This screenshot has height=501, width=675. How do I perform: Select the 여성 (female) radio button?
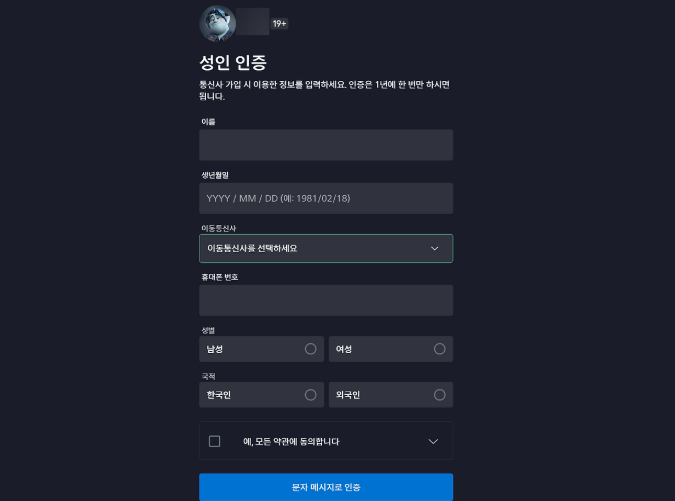point(439,349)
